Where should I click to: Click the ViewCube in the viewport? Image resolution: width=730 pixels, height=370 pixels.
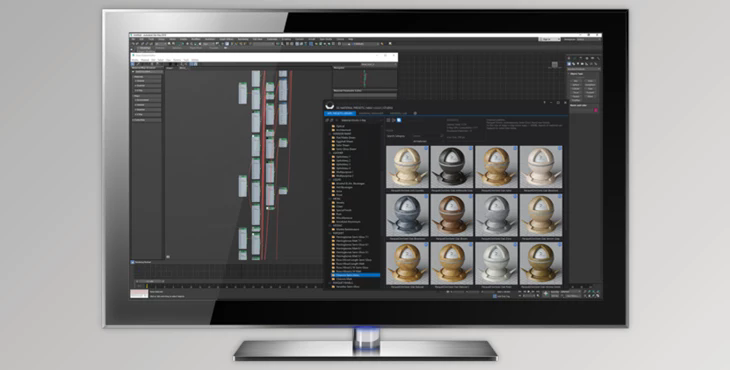point(555,65)
